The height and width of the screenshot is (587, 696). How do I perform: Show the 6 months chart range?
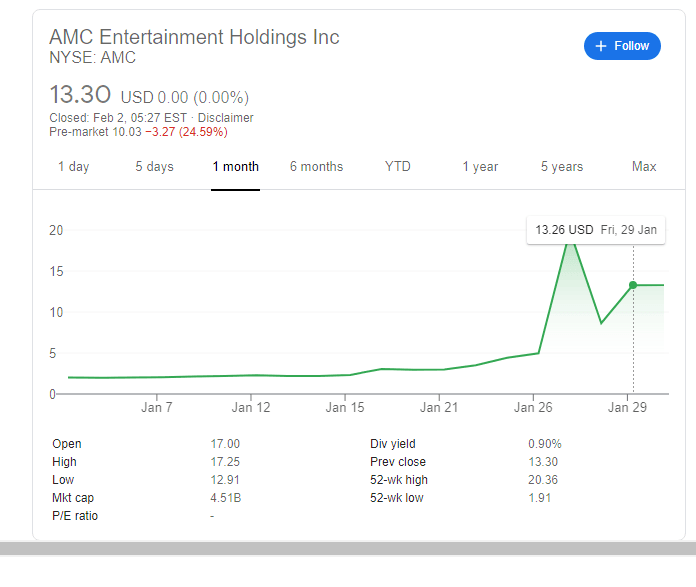316,167
